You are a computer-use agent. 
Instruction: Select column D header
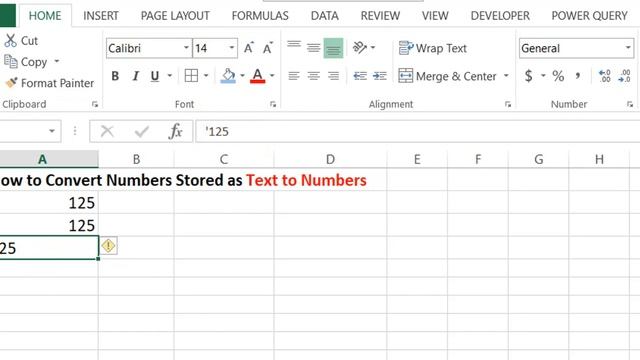(x=330, y=159)
